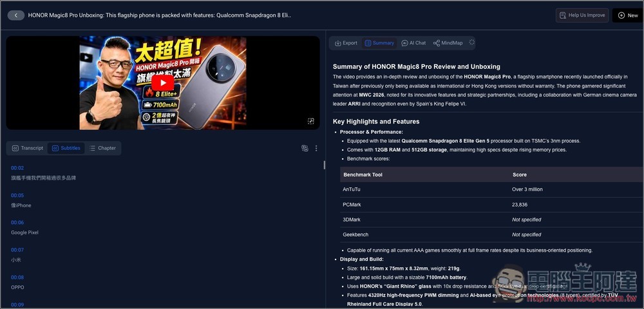
Task: Click the Over 3 million score cell
Action: [527, 190]
